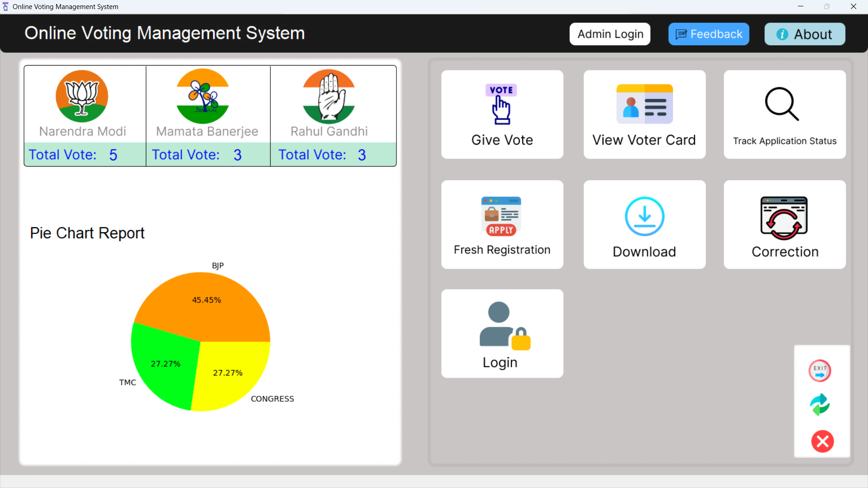Viewport: 868px width, 488px height.
Task: Select Mamata Banerjee's Total Vote 3
Action: tap(197, 155)
